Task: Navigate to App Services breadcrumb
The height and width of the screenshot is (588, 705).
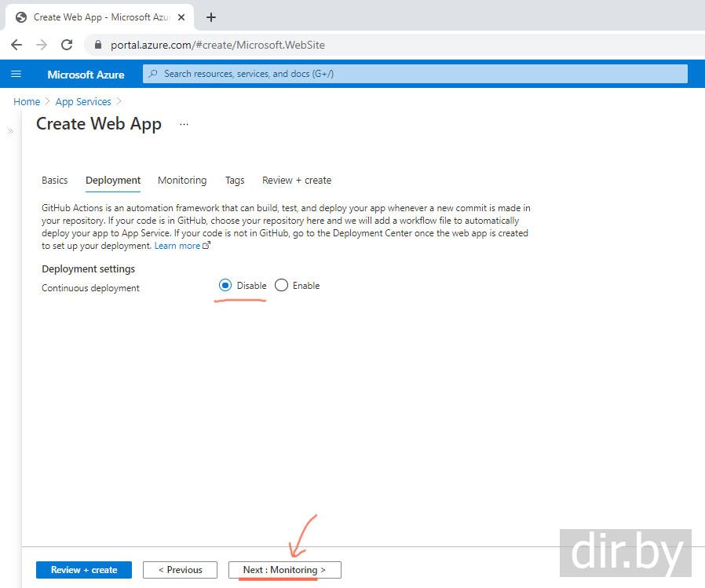Action: 83,102
